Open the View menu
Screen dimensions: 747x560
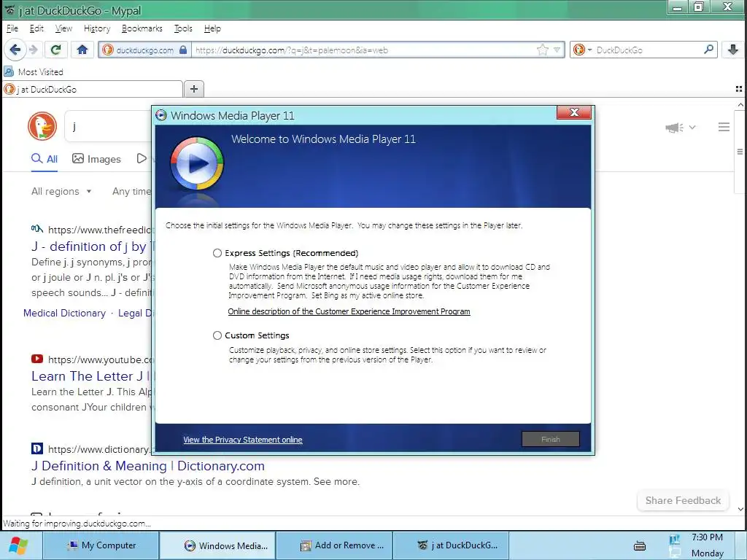coord(63,28)
